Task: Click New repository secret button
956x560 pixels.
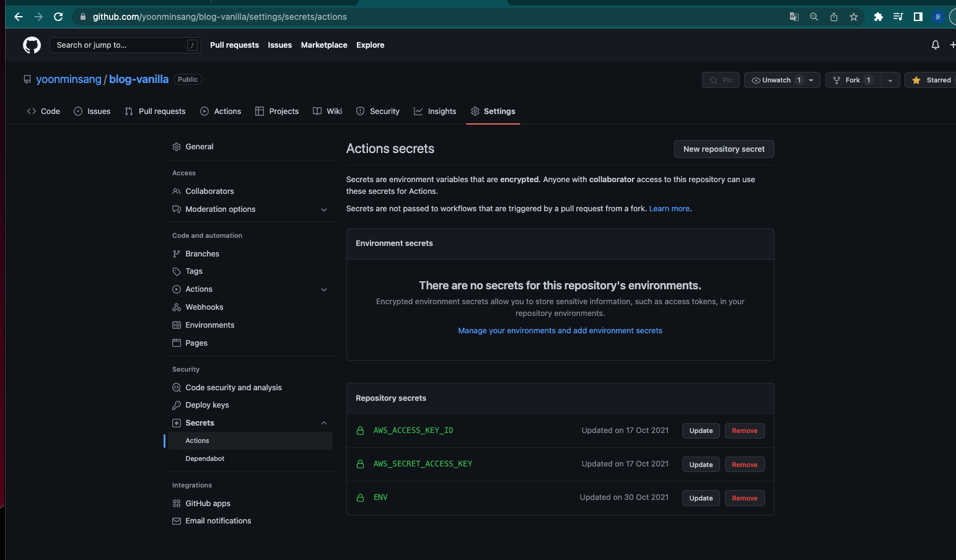Action: tap(724, 149)
